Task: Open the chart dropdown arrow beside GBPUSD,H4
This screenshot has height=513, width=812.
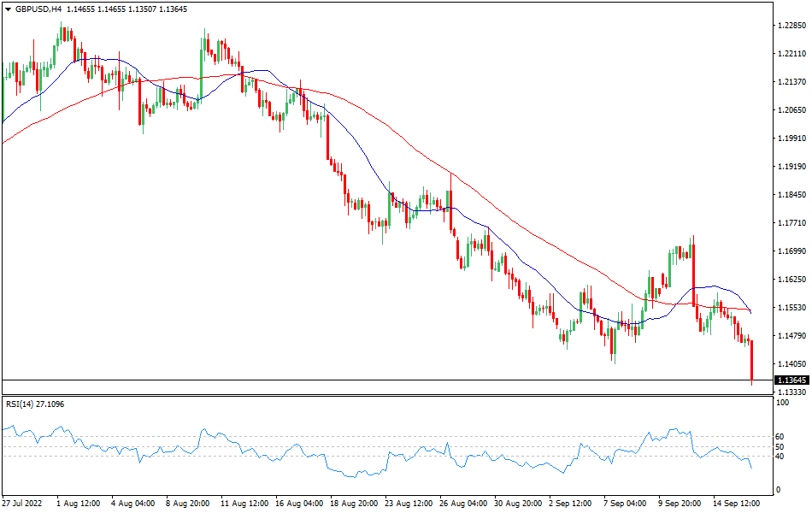Action: [x=8, y=9]
